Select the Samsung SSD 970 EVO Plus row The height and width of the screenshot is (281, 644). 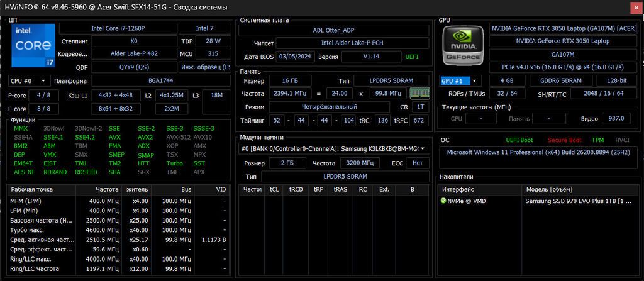(x=538, y=201)
